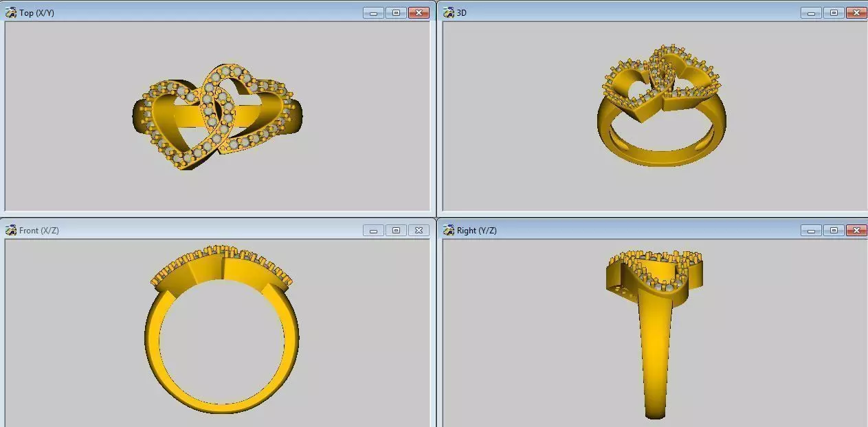Close the Top (X/Y) viewport
The width and height of the screenshot is (868, 427).
(x=419, y=13)
